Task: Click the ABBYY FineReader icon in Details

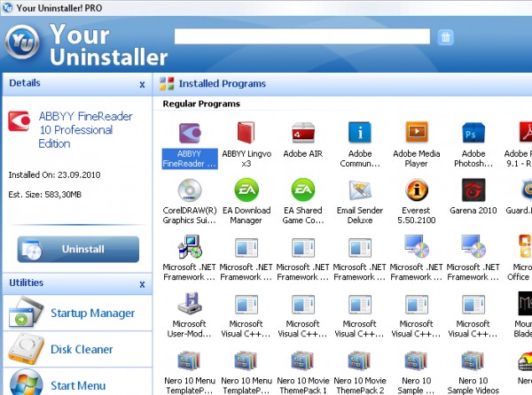Action: point(20,121)
